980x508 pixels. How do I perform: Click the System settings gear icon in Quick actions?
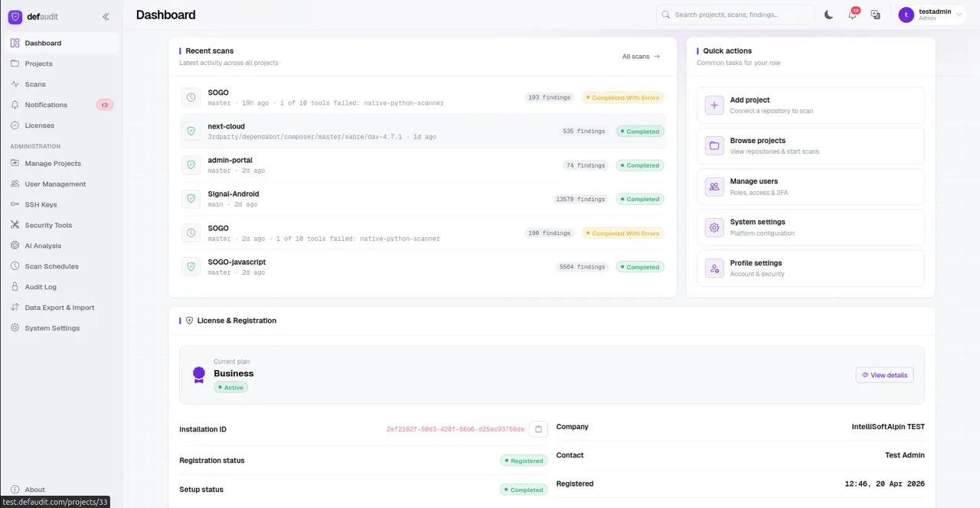click(714, 227)
